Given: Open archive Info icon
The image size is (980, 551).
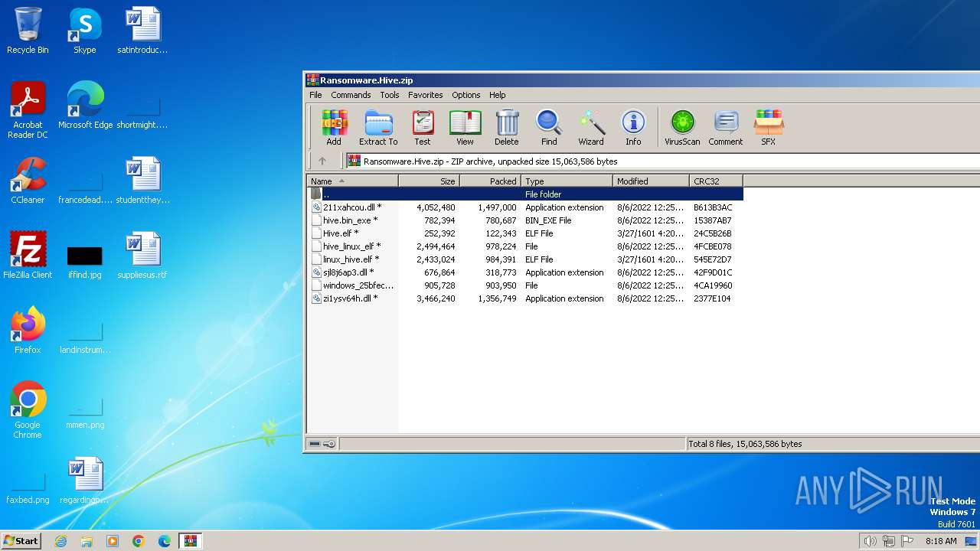Looking at the screenshot, I should tap(633, 127).
